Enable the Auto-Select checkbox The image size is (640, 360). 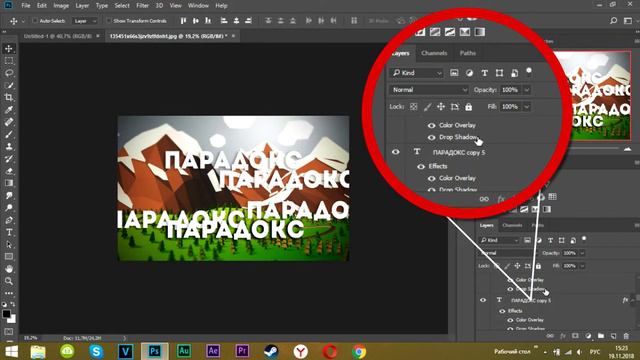[35, 20]
